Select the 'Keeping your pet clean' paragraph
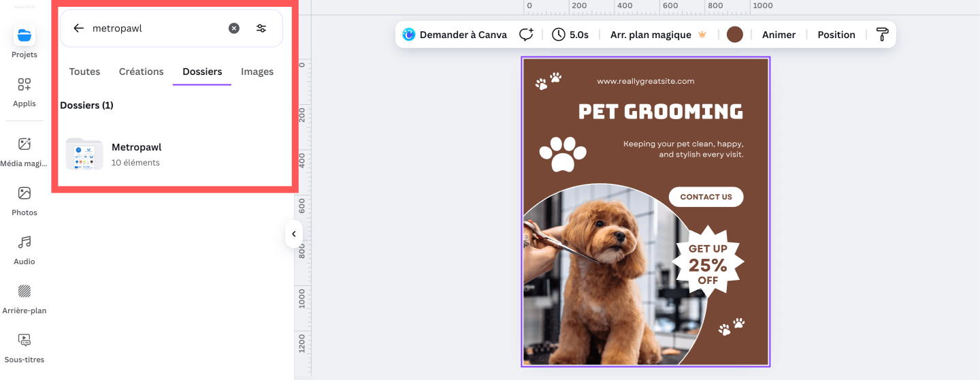980x380 pixels. coord(683,149)
